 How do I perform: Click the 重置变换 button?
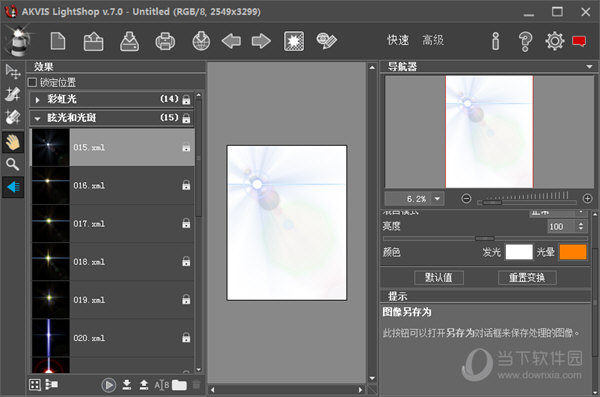[x=527, y=278]
